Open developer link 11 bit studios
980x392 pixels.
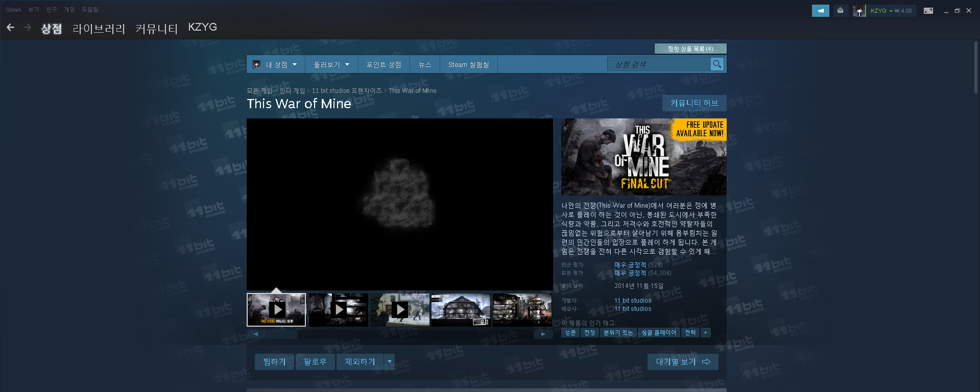633,301
